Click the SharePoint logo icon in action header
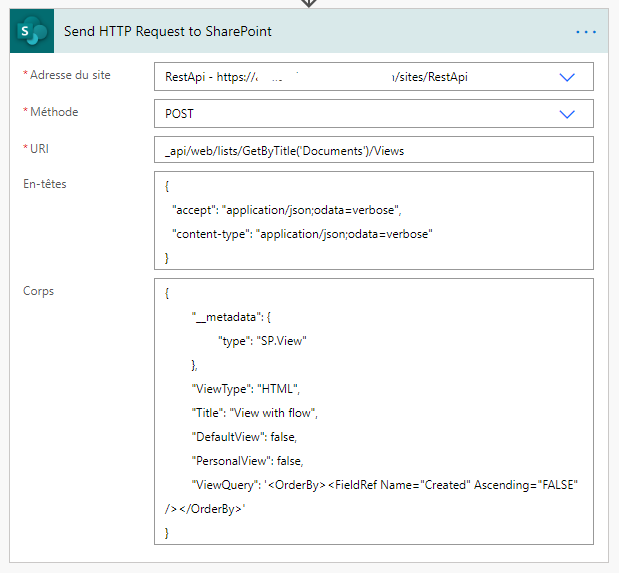The width and height of the screenshot is (619, 573). pyautogui.click(x=32, y=31)
